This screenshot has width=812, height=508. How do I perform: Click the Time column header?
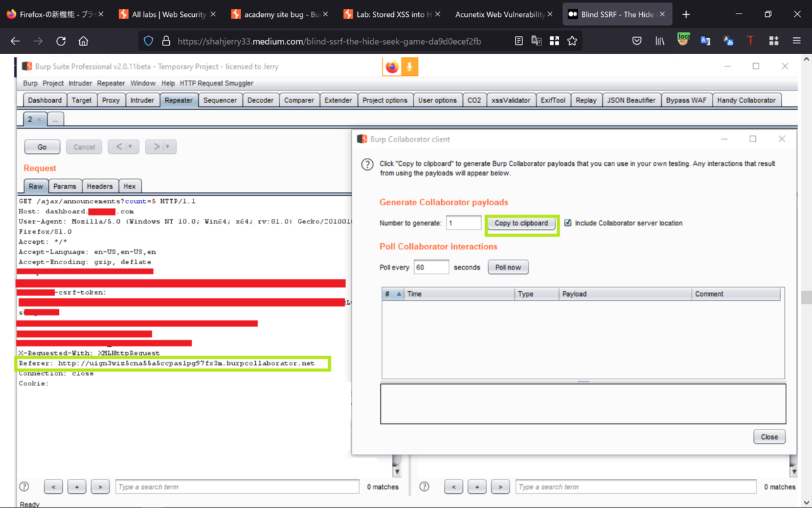coord(459,294)
